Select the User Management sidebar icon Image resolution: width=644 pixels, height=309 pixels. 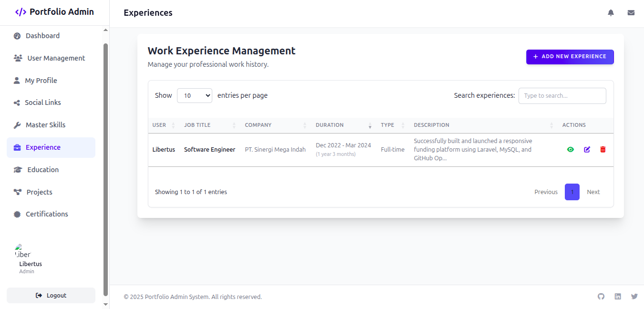coord(18,58)
